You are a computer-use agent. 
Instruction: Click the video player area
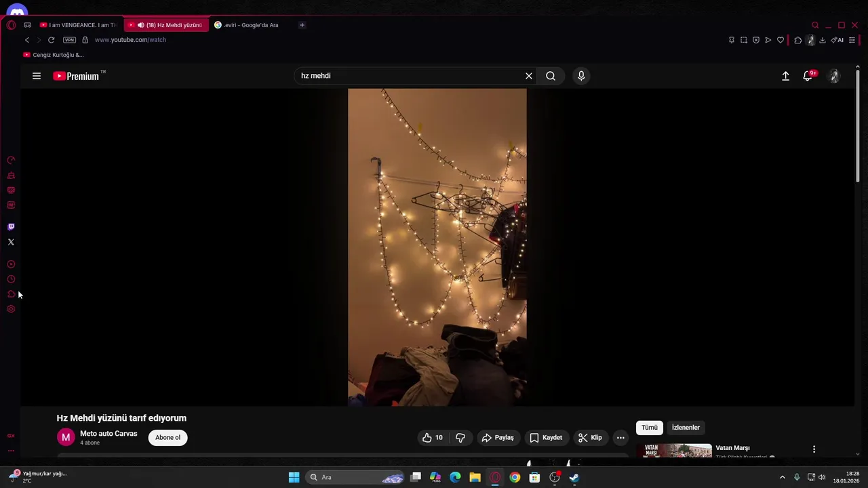pos(437,247)
